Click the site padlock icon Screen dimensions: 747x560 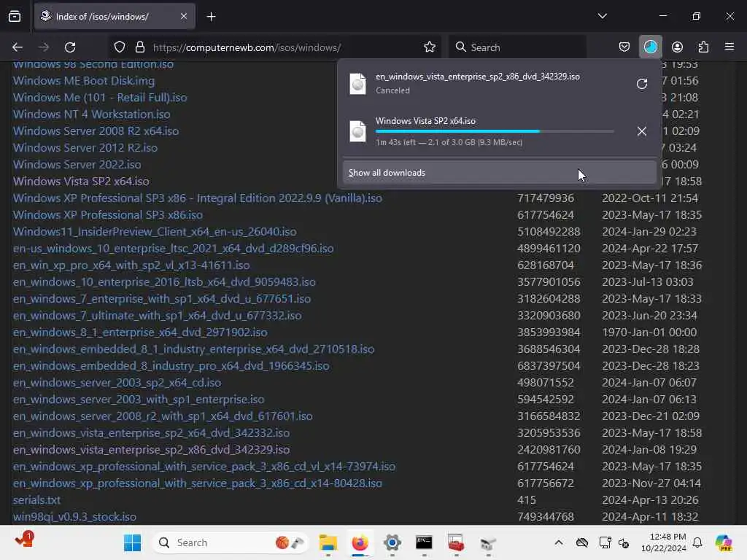click(139, 47)
